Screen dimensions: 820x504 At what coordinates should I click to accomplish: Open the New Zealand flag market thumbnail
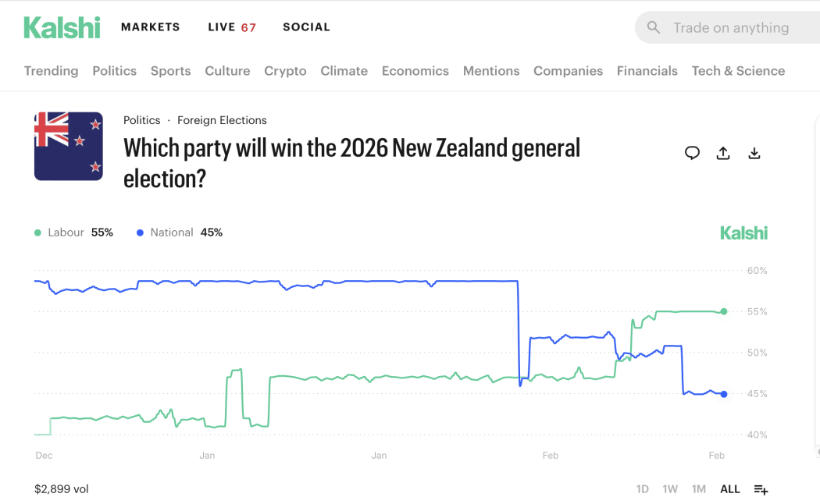(x=68, y=146)
